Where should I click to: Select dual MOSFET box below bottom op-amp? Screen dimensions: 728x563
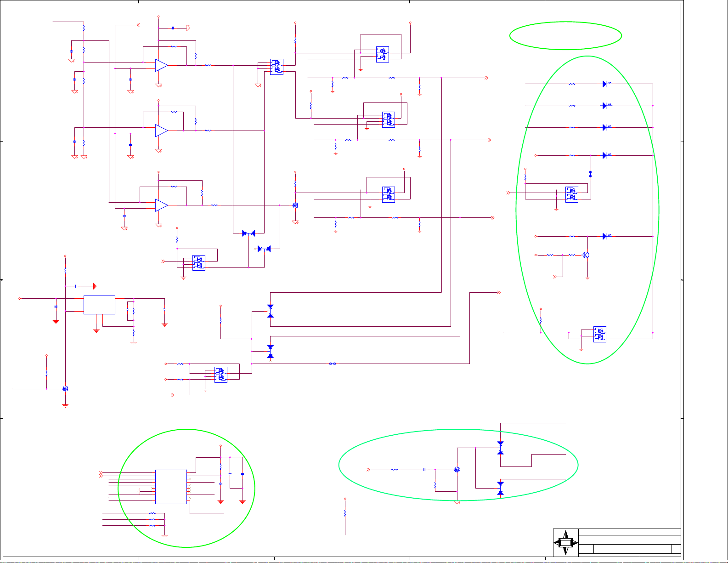click(x=199, y=263)
